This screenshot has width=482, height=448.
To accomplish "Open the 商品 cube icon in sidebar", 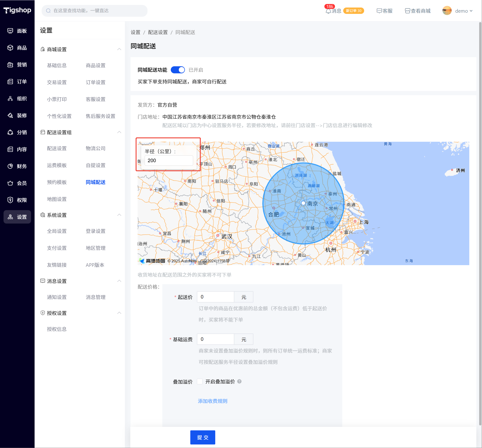I will coord(10,48).
